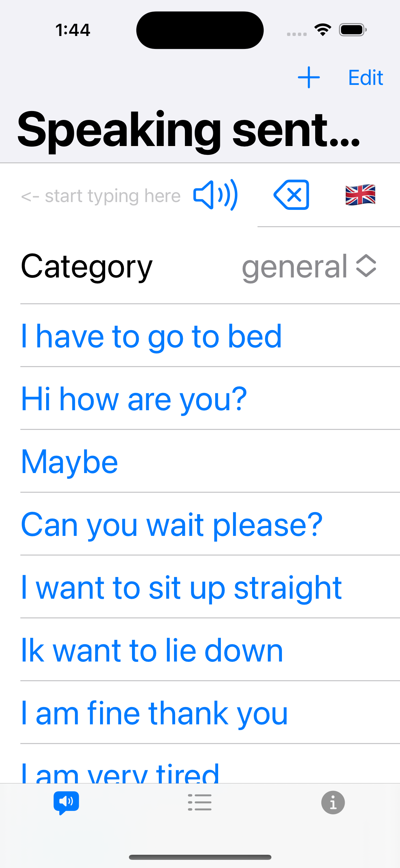Speak 'Hi how are you?' sentence

tap(134, 399)
